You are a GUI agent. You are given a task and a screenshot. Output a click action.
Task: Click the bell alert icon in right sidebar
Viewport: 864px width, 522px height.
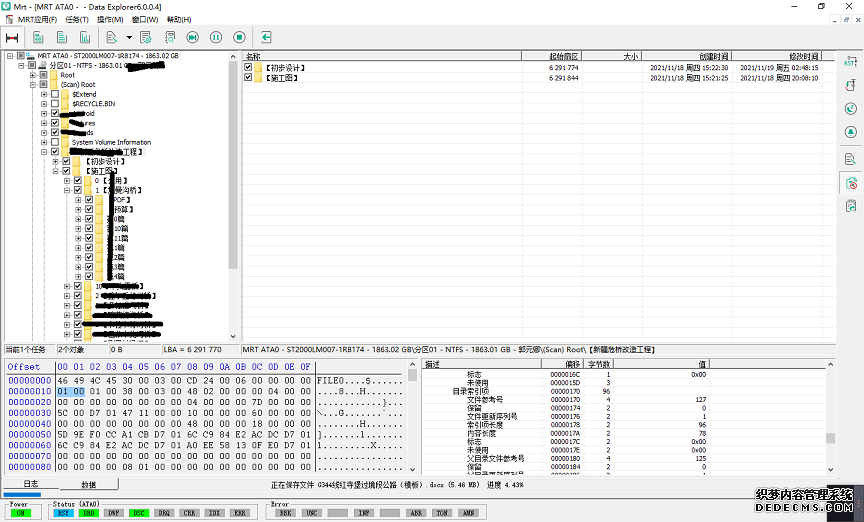point(850,132)
